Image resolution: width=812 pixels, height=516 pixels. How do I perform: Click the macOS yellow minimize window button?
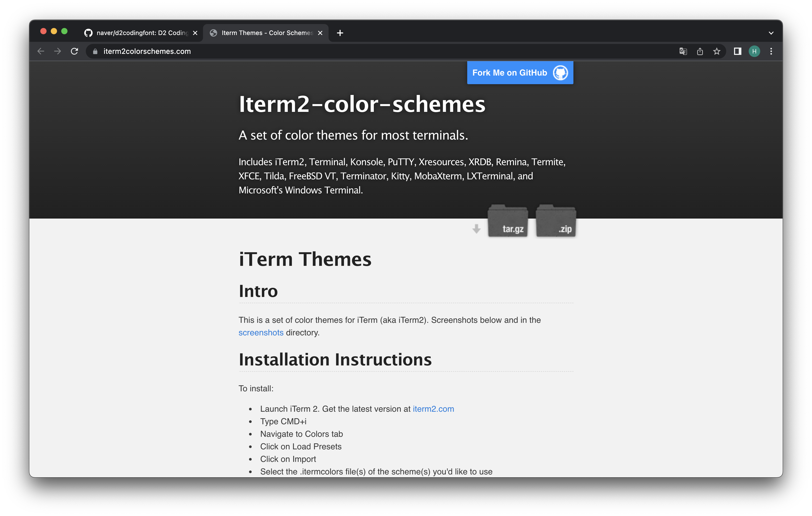tap(54, 31)
